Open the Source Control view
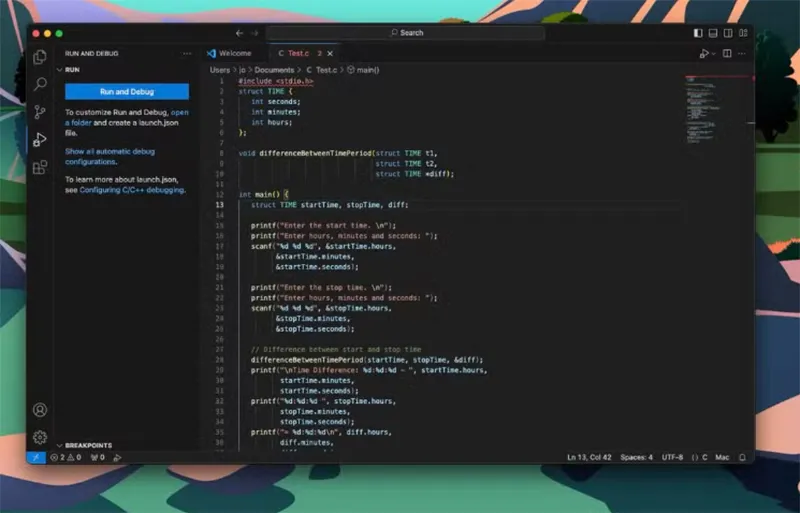 pos(40,112)
